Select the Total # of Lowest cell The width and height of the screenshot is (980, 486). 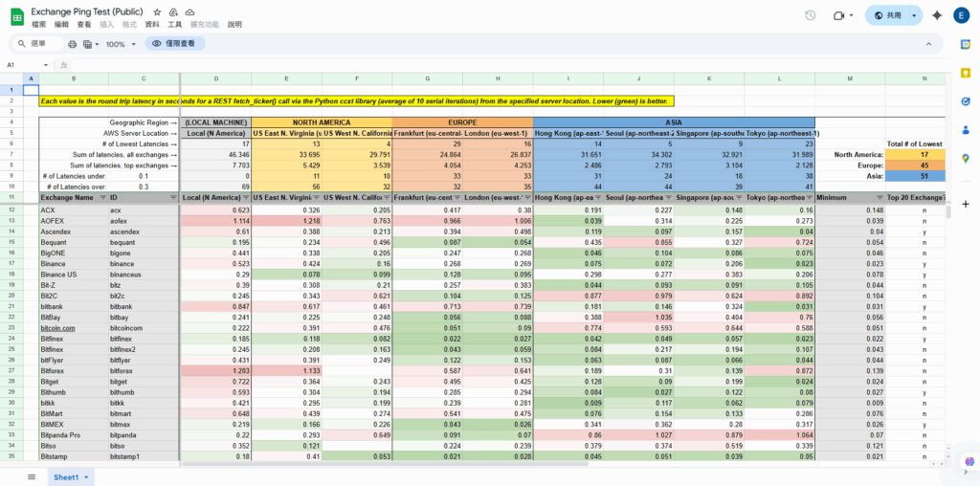pos(915,144)
